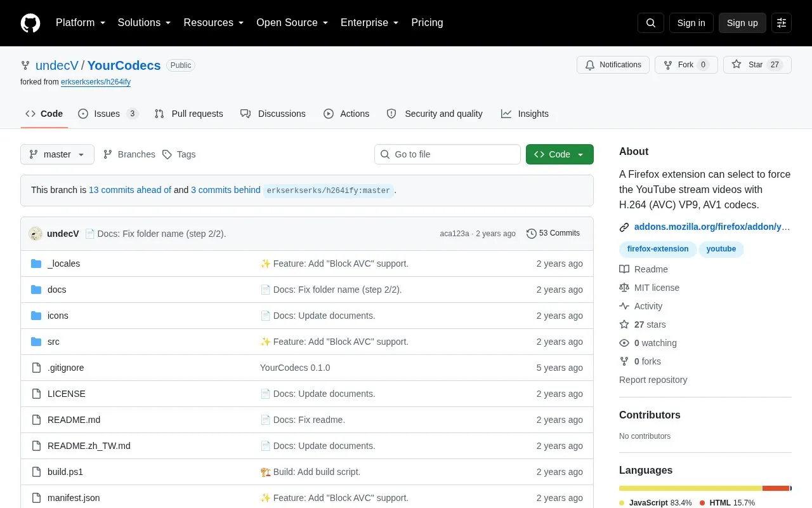Open the YourCodecs 0.1.0 commit message
This screenshot has width=812, height=508.
[295, 368]
